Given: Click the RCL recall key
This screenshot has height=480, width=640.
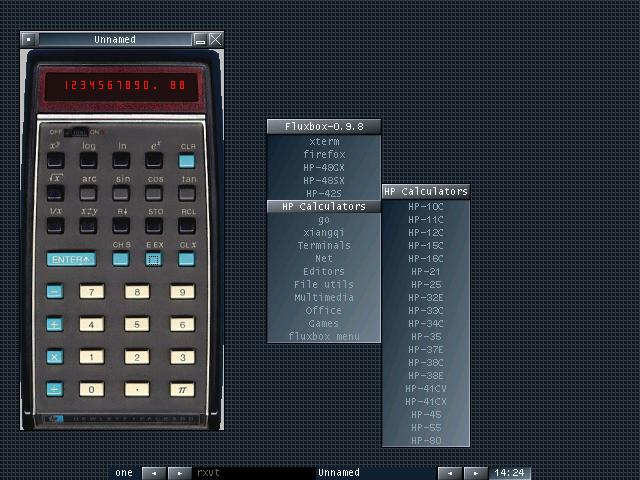Looking at the screenshot, I should (x=187, y=226).
